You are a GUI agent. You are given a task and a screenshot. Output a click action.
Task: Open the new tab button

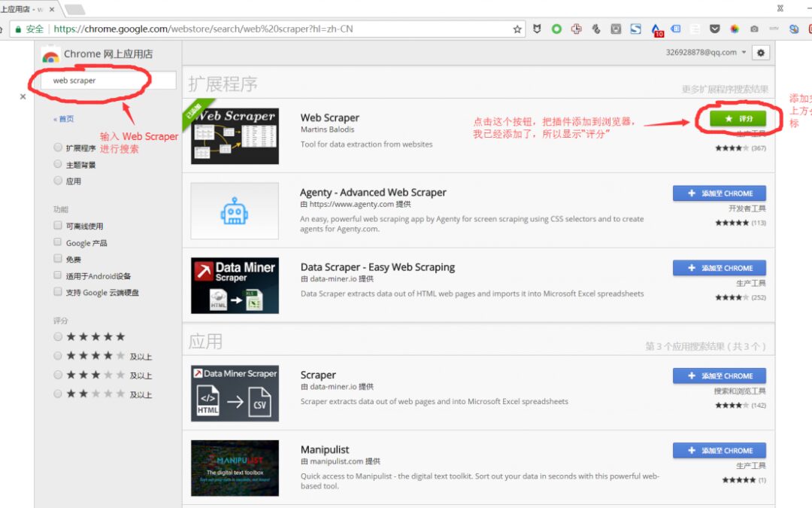74,9
